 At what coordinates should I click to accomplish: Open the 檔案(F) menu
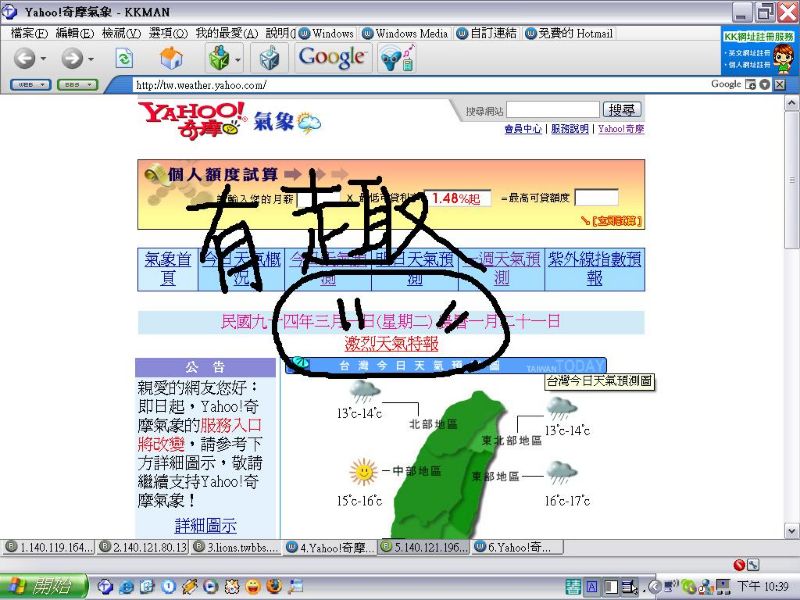tap(29, 34)
